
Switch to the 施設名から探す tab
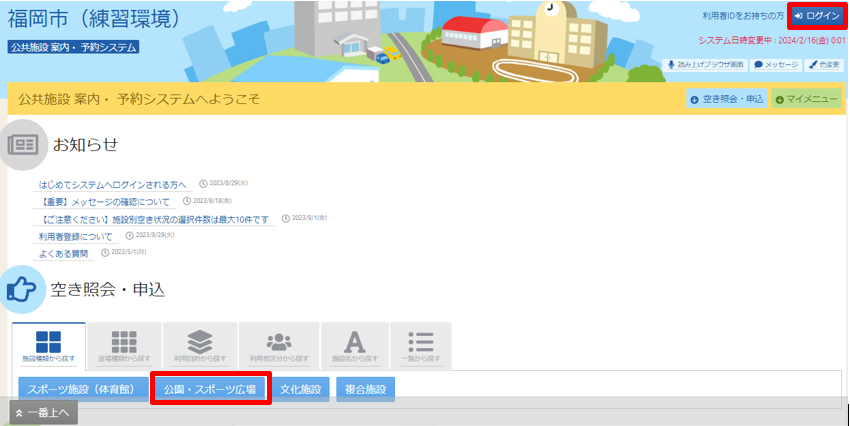(355, 346)
